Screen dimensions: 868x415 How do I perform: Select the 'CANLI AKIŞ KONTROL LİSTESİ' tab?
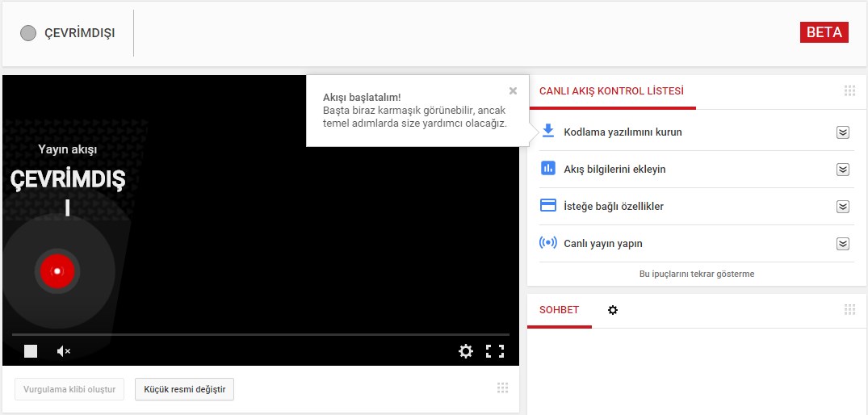(x=611, y=90)
